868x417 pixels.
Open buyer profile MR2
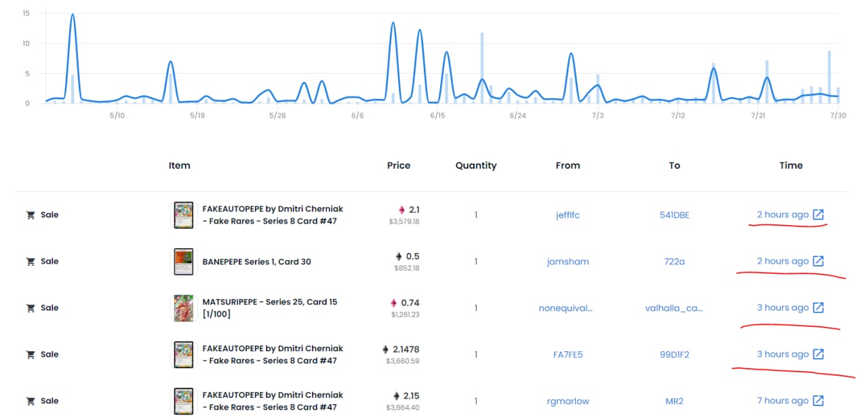pos(674,401)
